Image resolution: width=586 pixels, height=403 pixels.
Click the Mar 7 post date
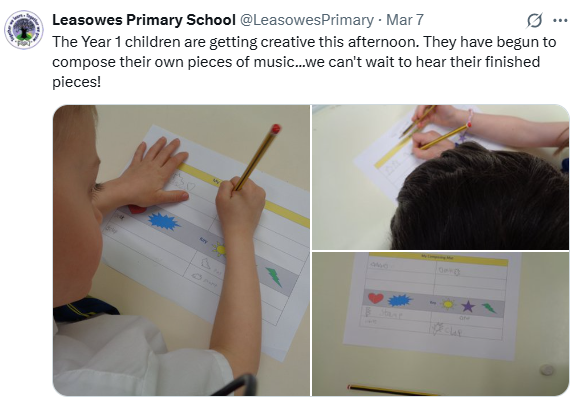[405, 20]
